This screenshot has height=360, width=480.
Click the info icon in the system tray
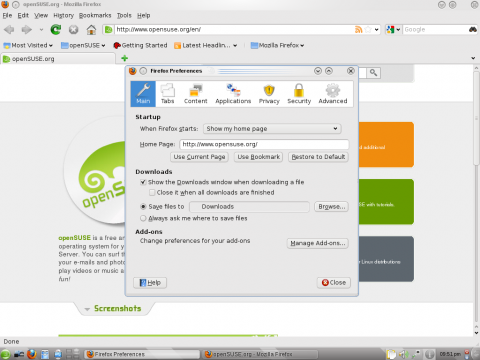click(430, 354)
